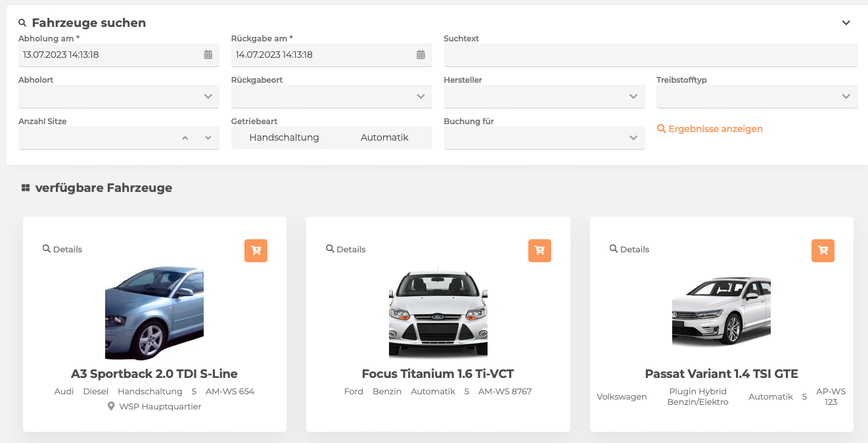Screen dimensions: 868x443
Task: Click the WSP Hauptquartier location text
Action: coord(160,407)
